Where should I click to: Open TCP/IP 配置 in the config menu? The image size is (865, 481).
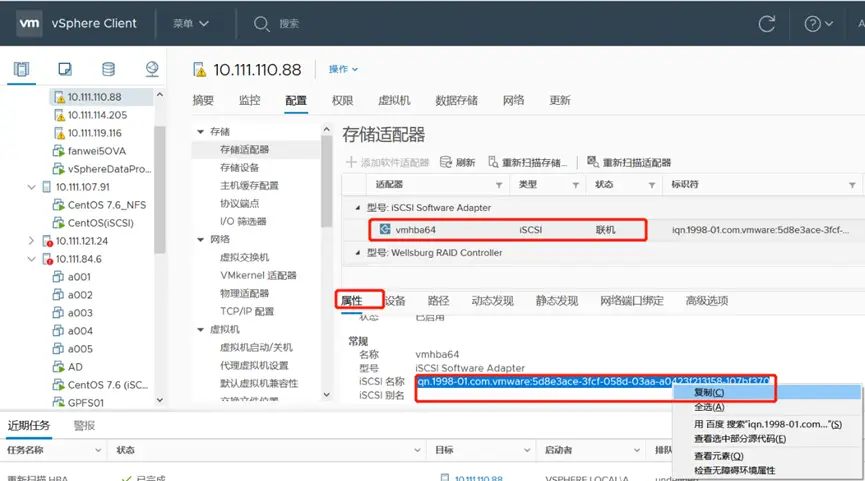pos(247,311)
